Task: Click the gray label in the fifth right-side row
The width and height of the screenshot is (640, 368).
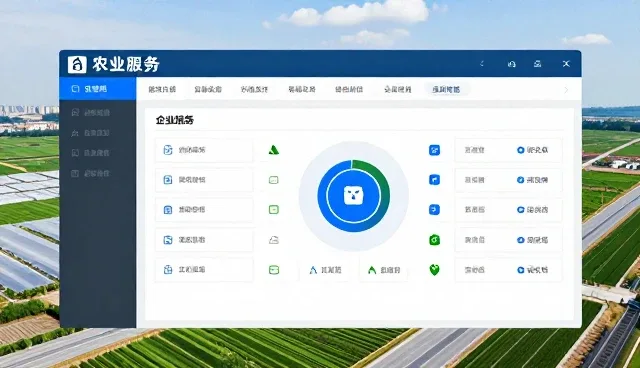Action: click(x=474, y=270)
